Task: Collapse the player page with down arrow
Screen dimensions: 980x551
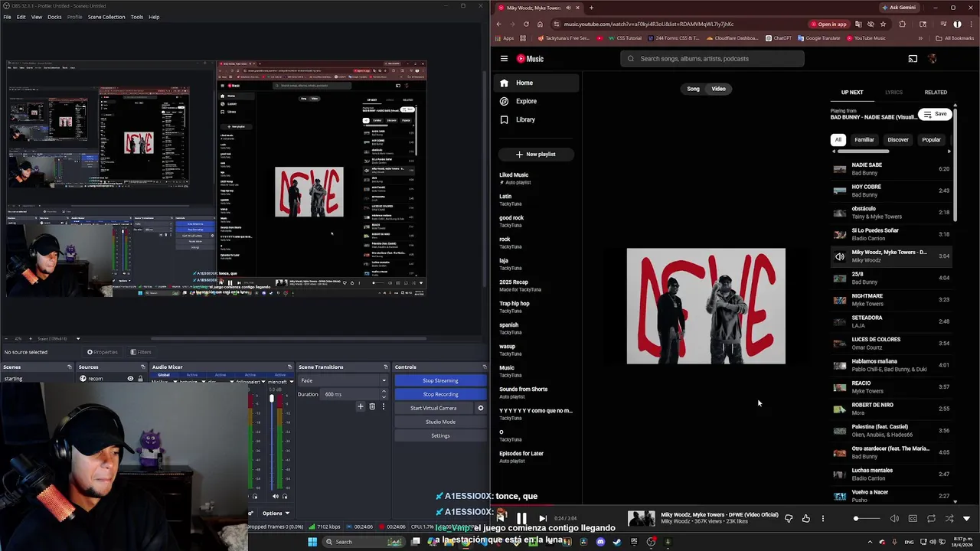Action: (x=966, y=519)
